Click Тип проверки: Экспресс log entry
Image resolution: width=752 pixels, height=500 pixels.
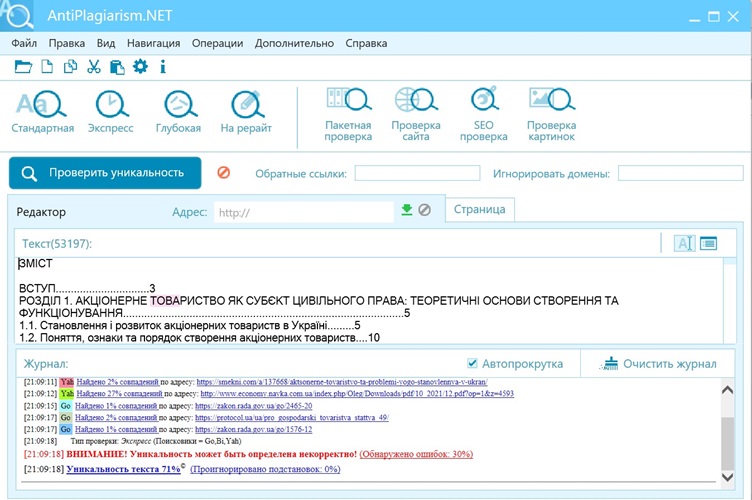(156, 441)
